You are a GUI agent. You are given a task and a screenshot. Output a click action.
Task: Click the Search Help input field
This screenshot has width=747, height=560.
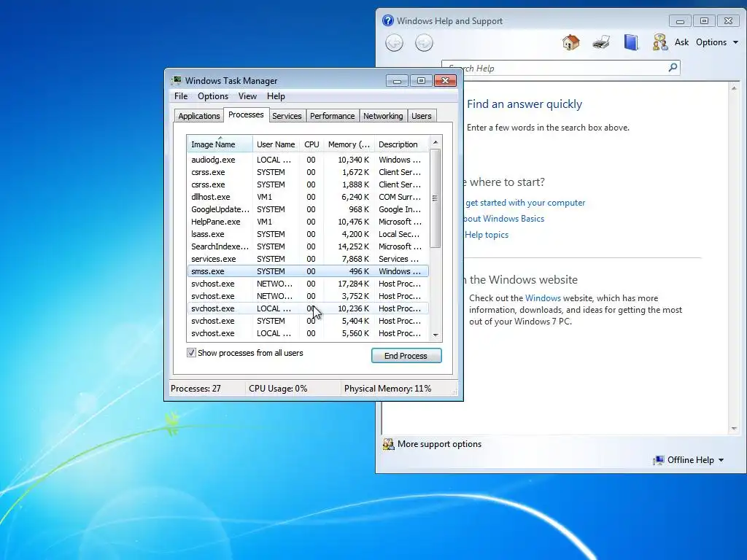click(560, 68)
